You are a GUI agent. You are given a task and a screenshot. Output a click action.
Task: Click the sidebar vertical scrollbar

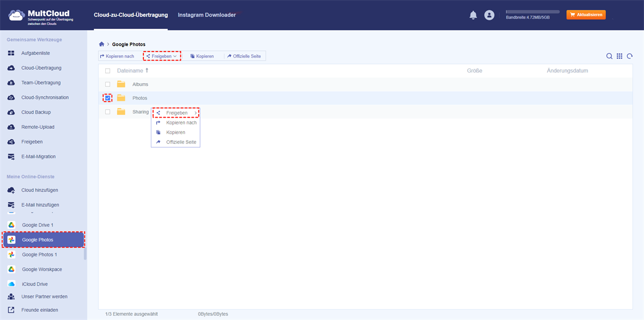85,254
